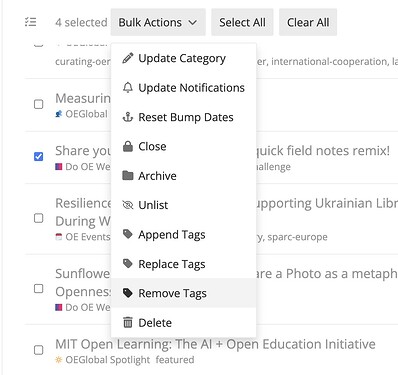This screenshot has height=375, width=398.
Task: Select Archive in the bulk menu
Action: coord(183,176)
